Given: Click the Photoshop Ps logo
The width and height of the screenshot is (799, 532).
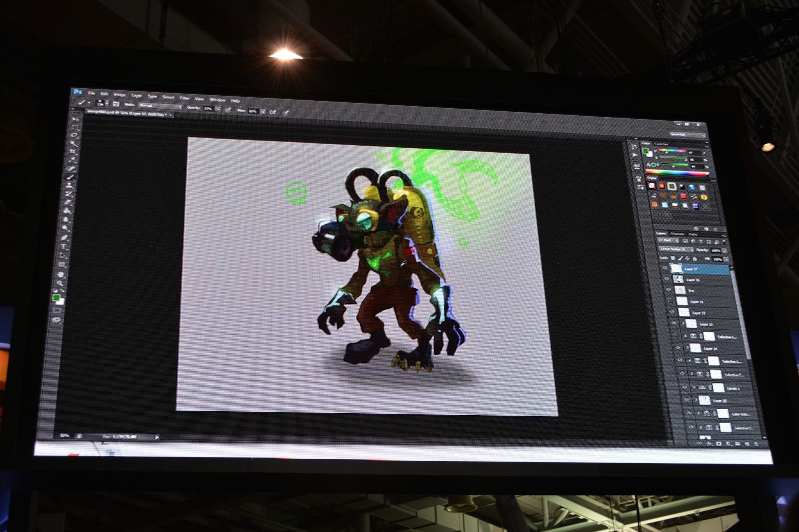Looking at the screenshot, I should 77,92.
